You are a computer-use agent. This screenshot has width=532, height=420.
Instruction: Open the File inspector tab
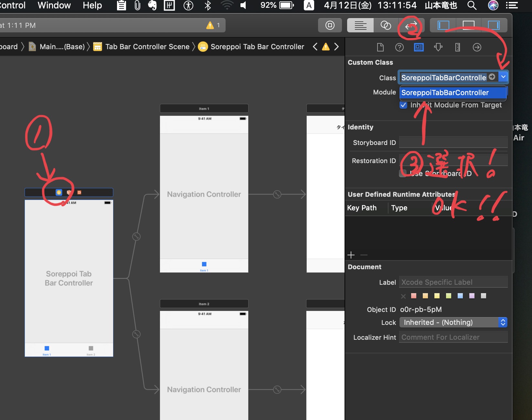380,48
